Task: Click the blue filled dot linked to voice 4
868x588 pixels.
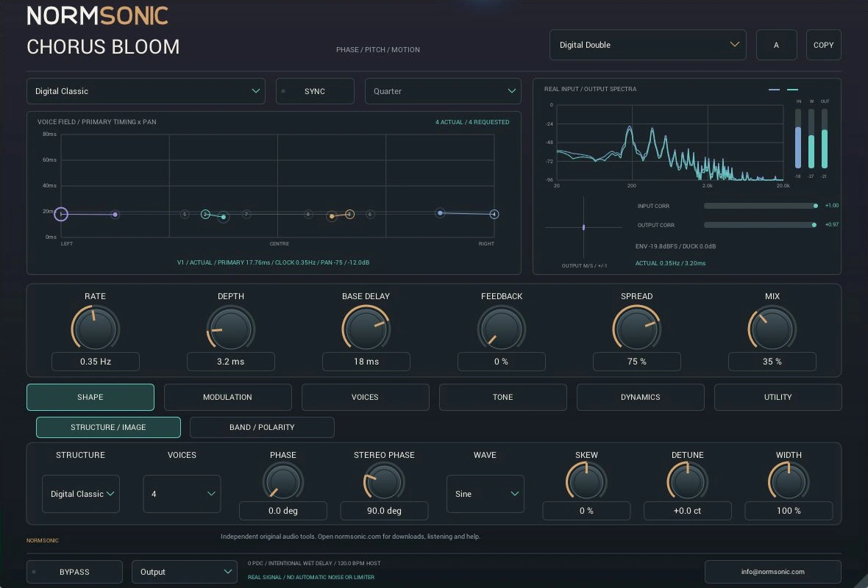Action: (440, 212)
